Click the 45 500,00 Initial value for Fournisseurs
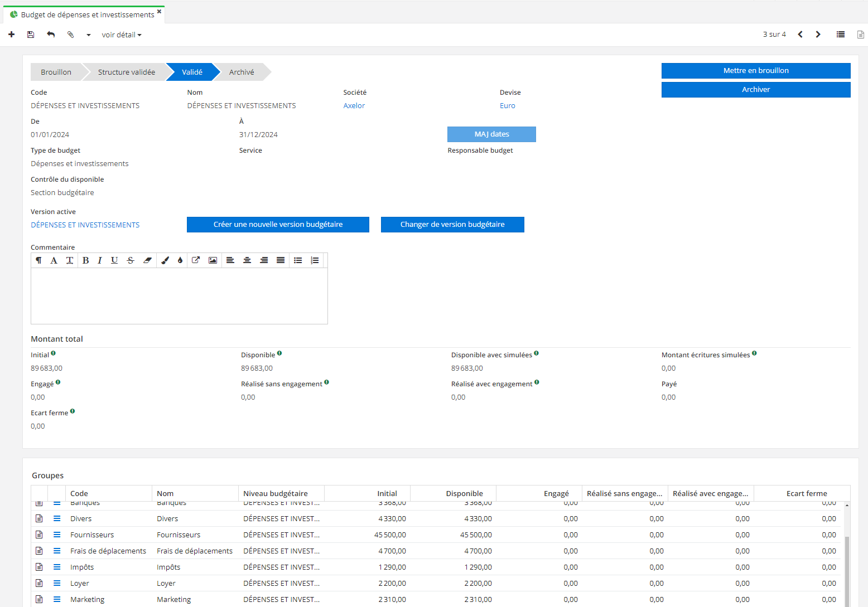This screenshot has height=607, width=868. coord(390,535)
